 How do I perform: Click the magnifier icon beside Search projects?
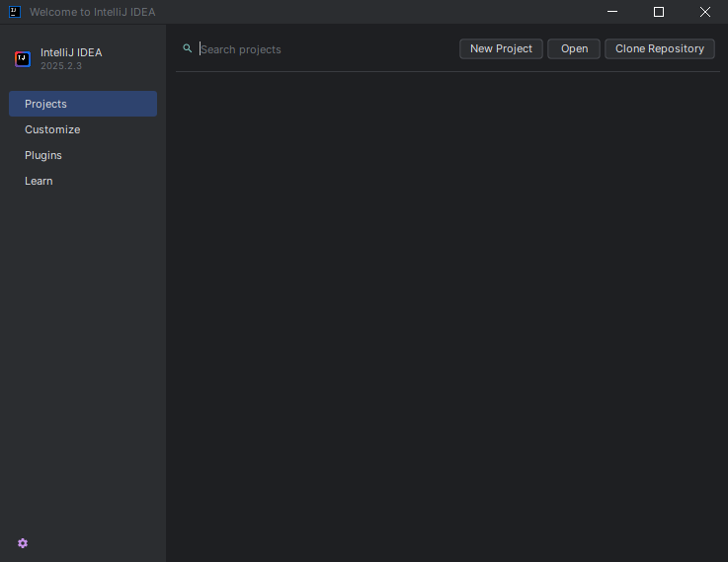pyautogui.click(x=188, y=48)
